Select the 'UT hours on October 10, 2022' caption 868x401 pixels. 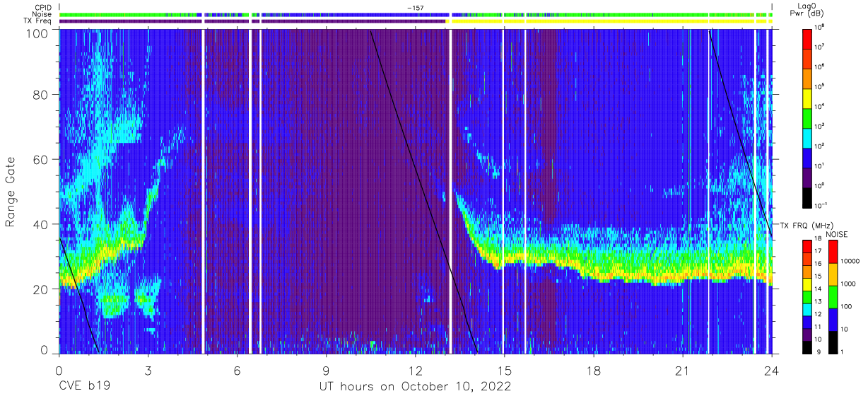[x=414, y=387]
